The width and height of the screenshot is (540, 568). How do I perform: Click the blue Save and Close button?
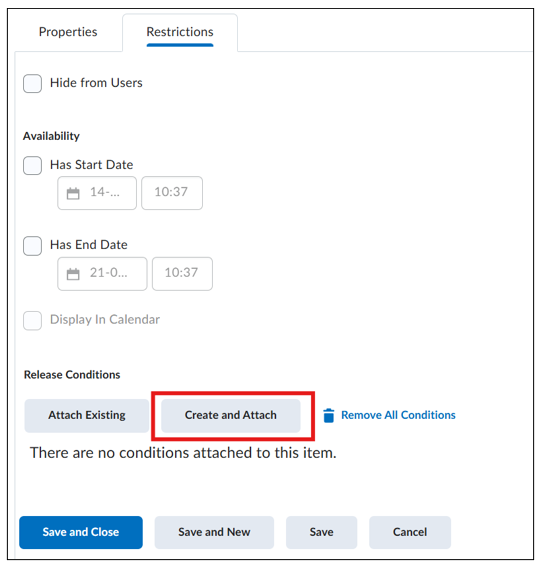click(81, 532)
